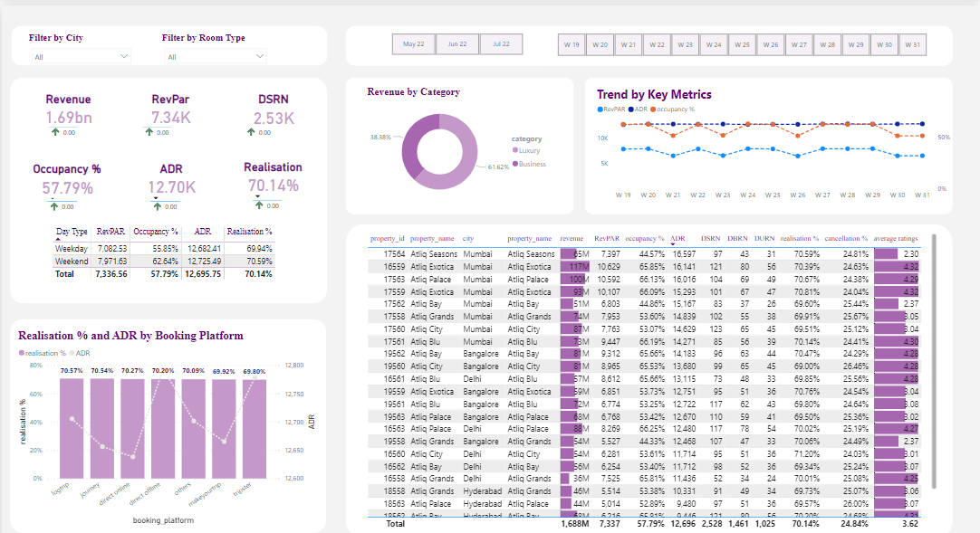Select the W 19 week tab
The width and height of the screenshot is (980, 533).
click(x=571, y=43)
